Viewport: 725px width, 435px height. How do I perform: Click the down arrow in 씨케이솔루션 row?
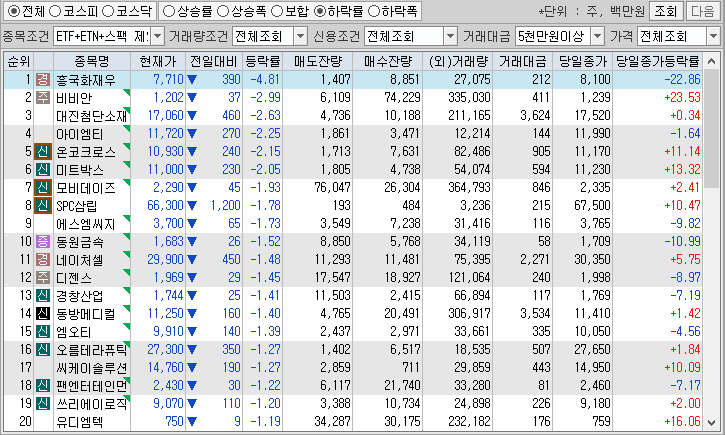191,368
